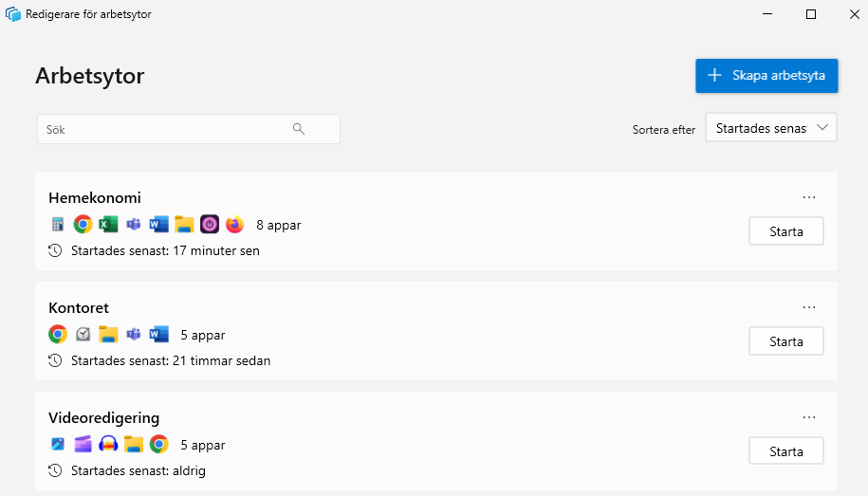Open the three-dot menu for Videoredigering
Screen dimensions: 868x496
[809, 417]
